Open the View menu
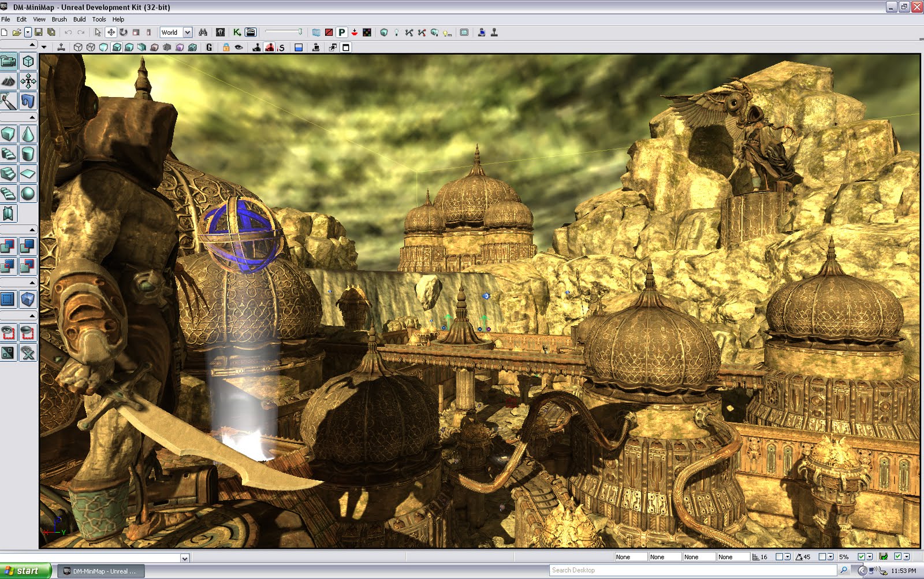This screenshot has width=924, height=579. pos(39,19)
